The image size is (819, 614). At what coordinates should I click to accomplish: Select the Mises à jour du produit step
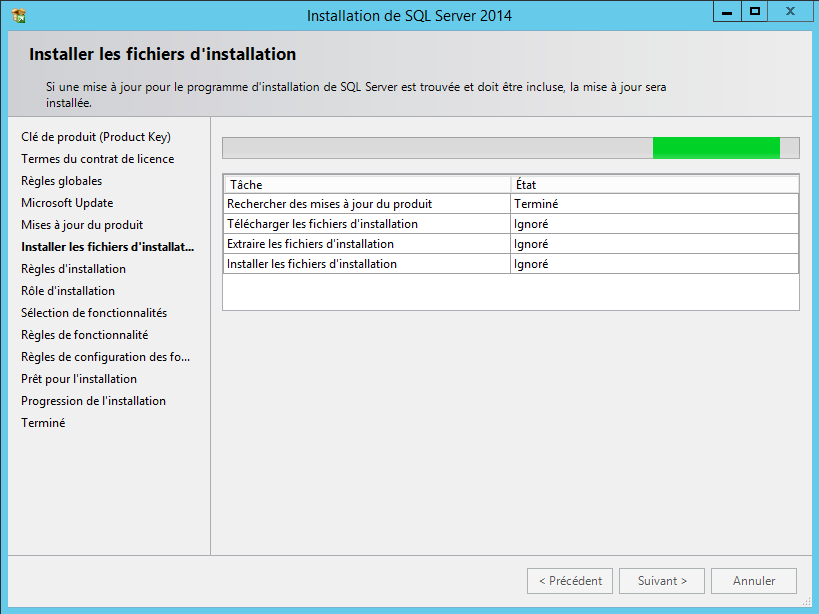click(x=82, y=225)
